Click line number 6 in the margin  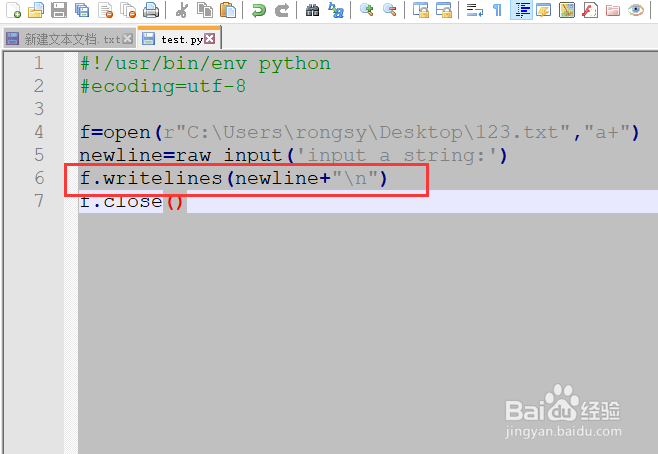point(39,178)
